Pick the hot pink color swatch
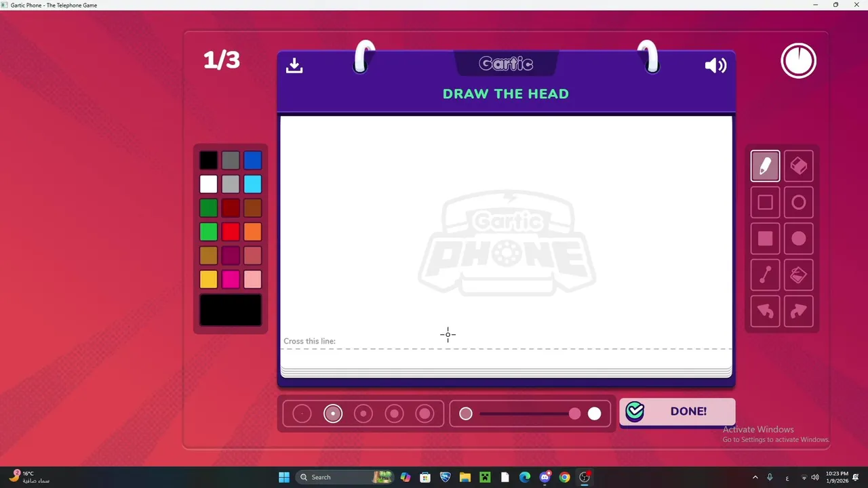 231,279
